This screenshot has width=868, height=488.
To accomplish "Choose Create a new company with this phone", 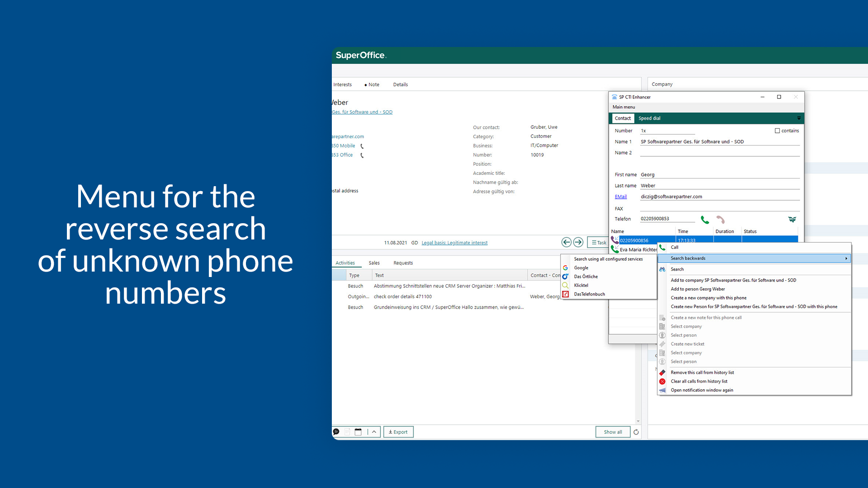I will click(x=708, y=298).
